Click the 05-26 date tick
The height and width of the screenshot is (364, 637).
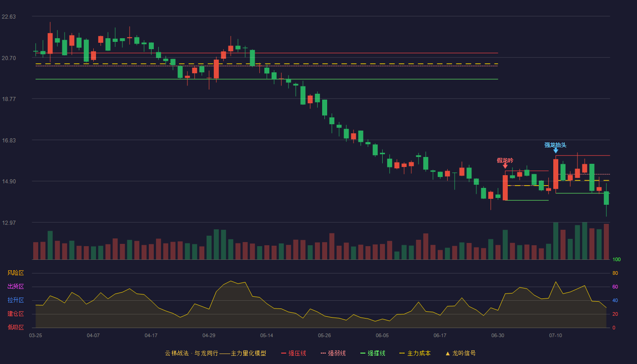pyautogui.click(x=324, y=335)
